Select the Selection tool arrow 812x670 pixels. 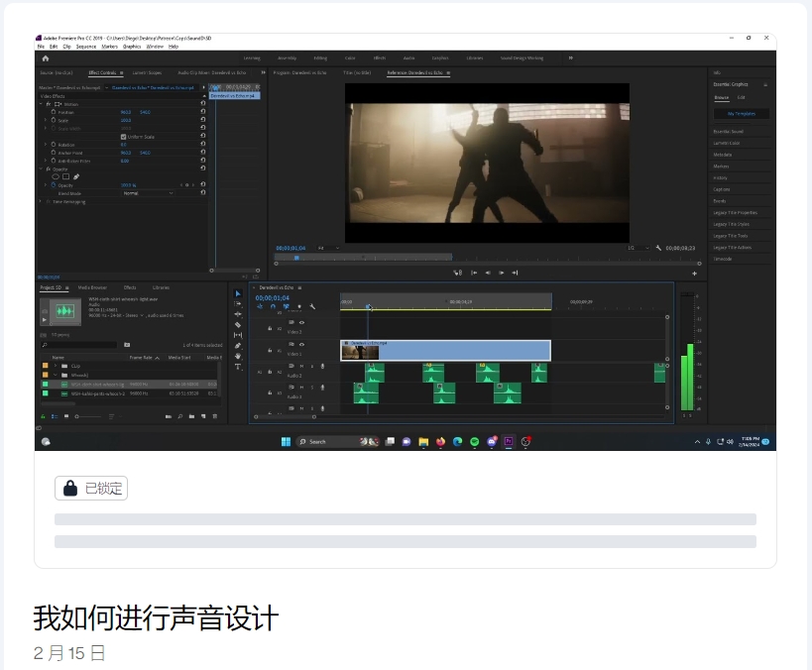[x=238, y=293]
